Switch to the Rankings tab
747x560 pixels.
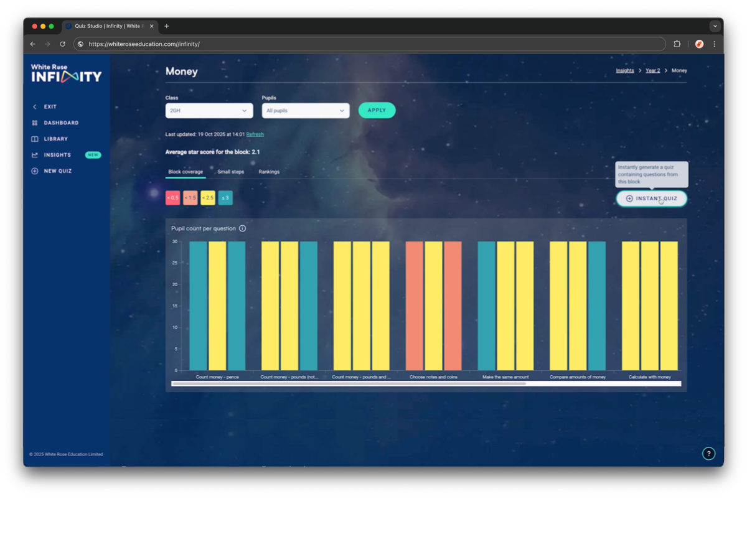[269, 172]
